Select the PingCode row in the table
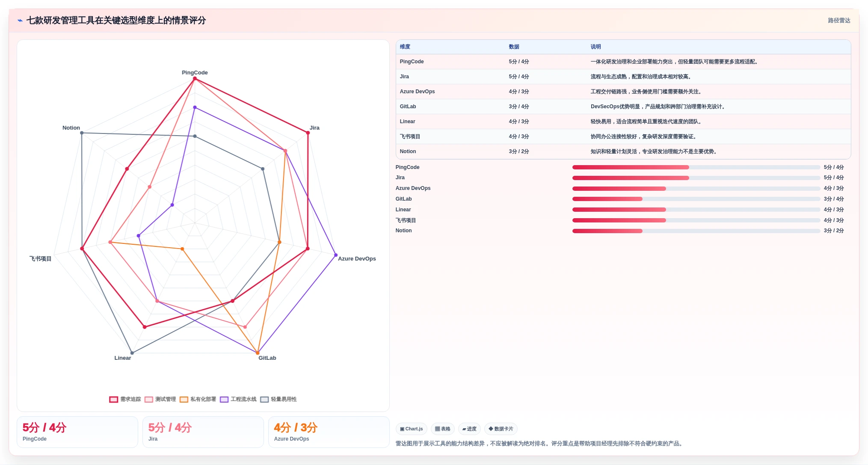Screen dimensions: 868x465 click(623, 62)
